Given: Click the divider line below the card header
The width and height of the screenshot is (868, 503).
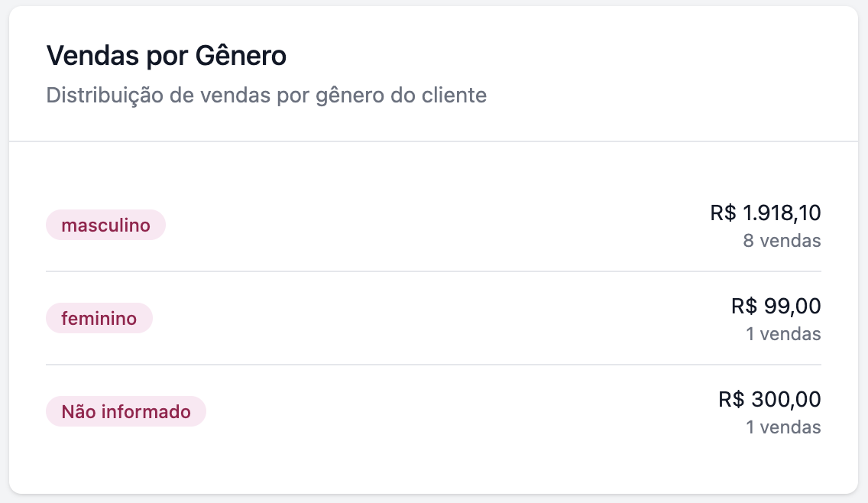Looking at the screenshot, I should (x=434, y=141).
